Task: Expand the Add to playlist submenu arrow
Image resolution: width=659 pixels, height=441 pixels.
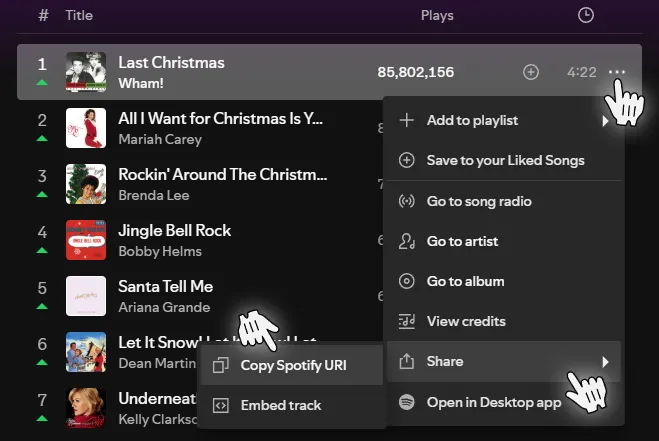Action: click(605, 121)
